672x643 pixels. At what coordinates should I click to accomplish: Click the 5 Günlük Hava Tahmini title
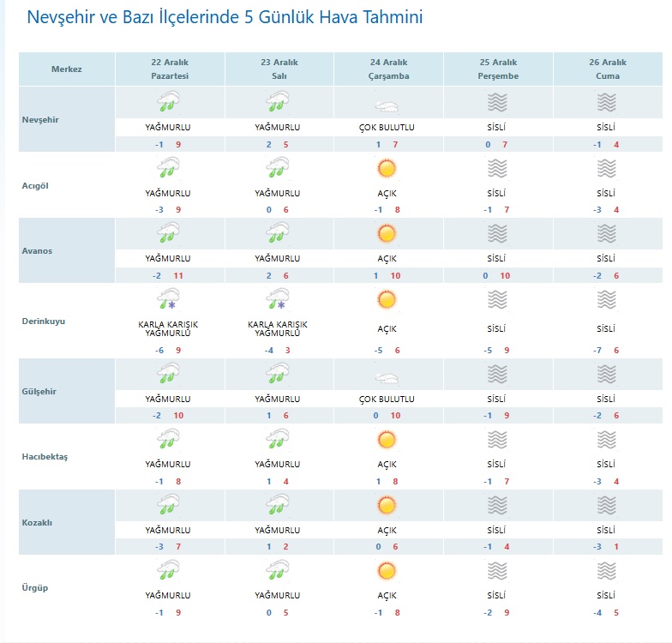225,18
